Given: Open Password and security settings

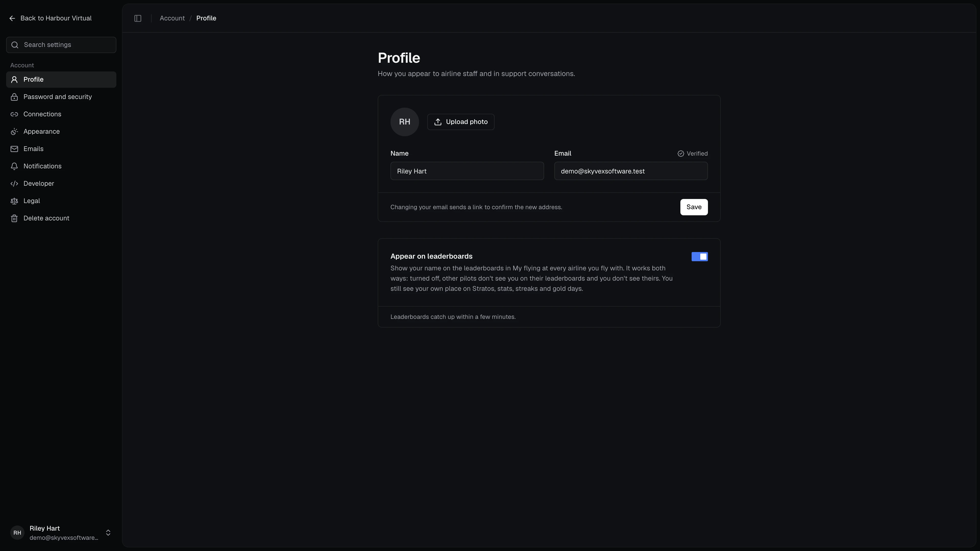Looking at the screenshot, I should tap(61, 97).
